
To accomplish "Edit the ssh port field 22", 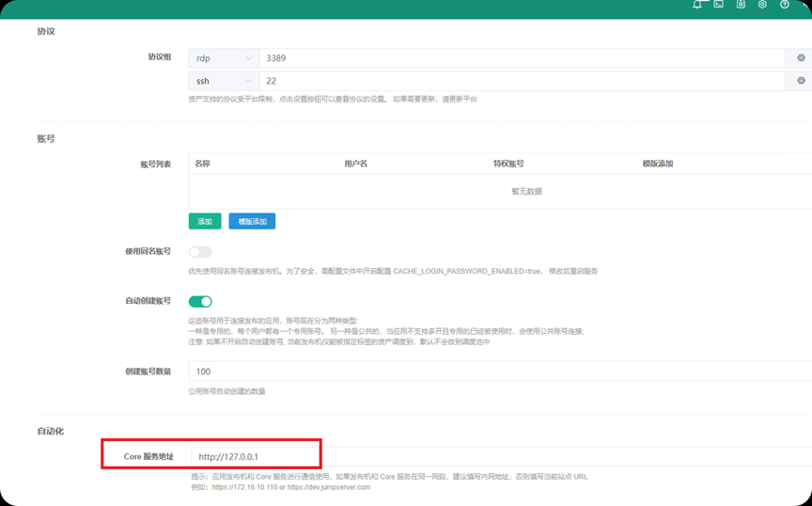I will (x=522, y=81).
